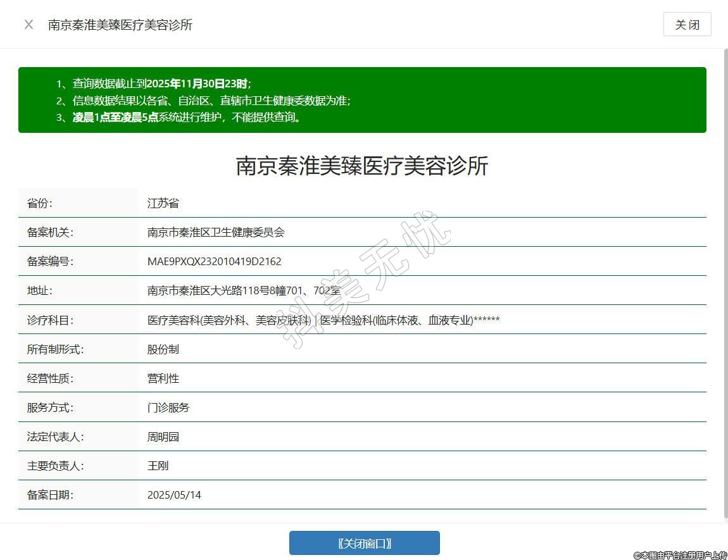Click the blue 关闭窗口 button
The image size is (728, 560).
coord(364,543)
